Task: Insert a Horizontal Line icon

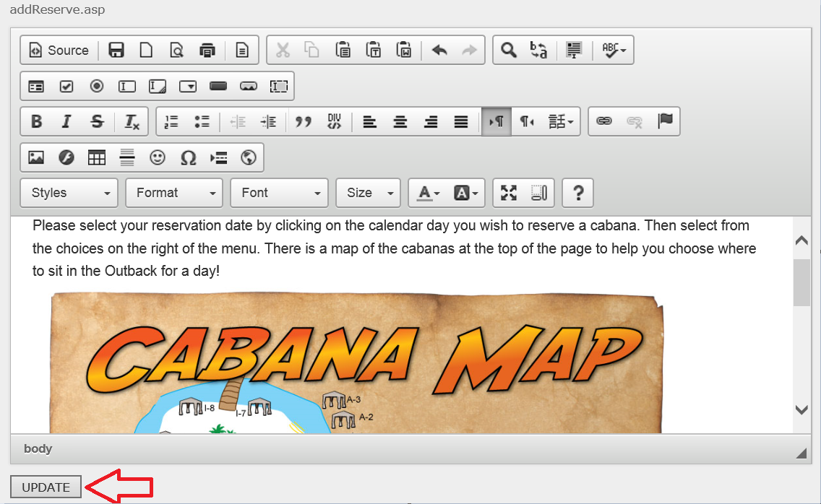Action: 127,157
